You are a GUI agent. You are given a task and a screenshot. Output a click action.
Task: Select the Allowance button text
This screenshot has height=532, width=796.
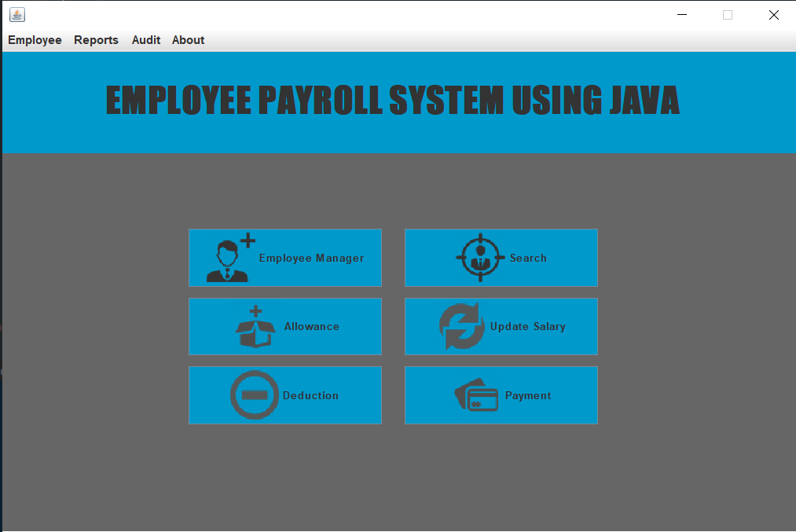312,327
